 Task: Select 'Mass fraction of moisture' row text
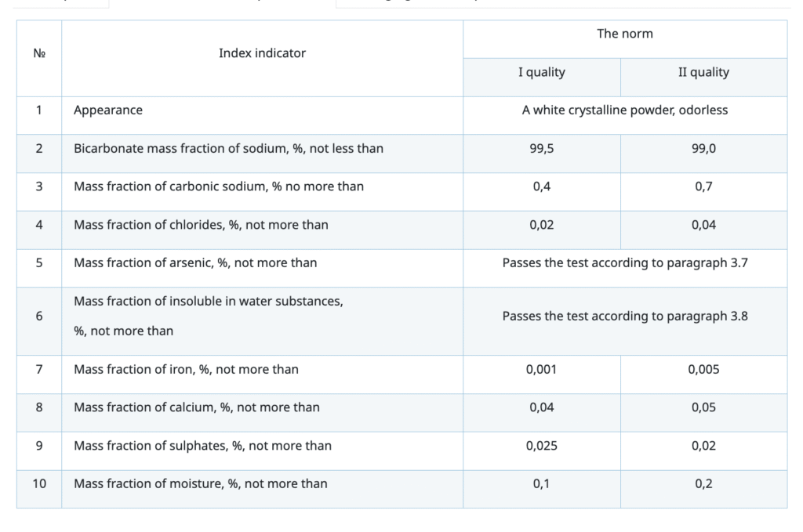tap(201, 483)
